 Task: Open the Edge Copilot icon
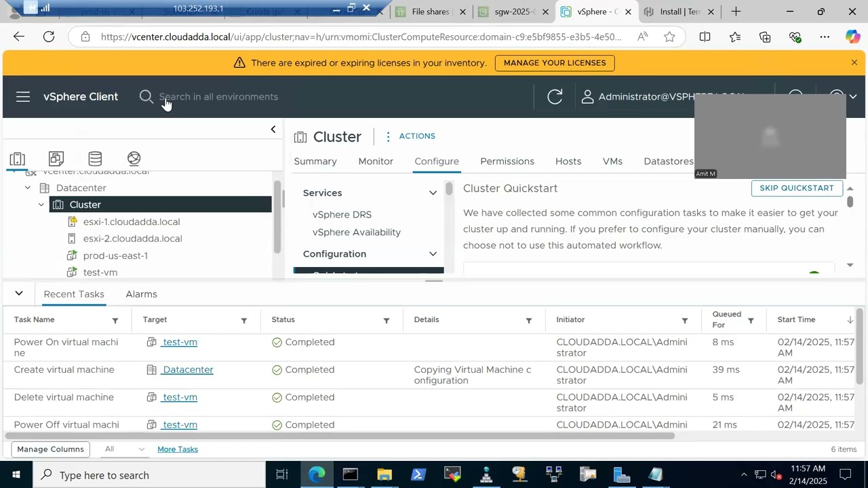pos(853,37)
